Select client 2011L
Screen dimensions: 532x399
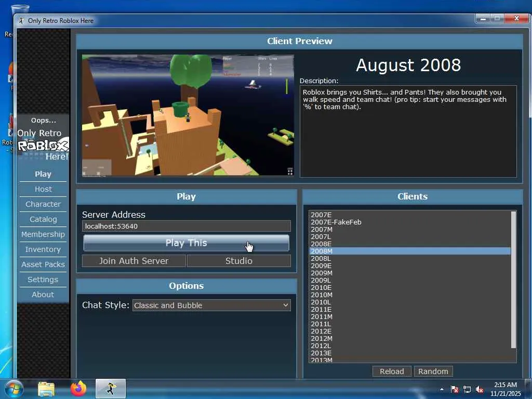[x=410, y=324]
